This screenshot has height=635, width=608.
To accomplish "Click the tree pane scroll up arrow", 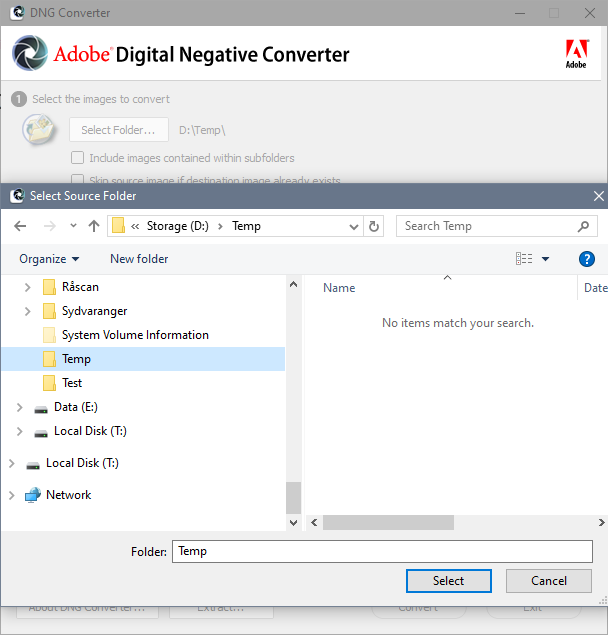I will tap(294, 284).
